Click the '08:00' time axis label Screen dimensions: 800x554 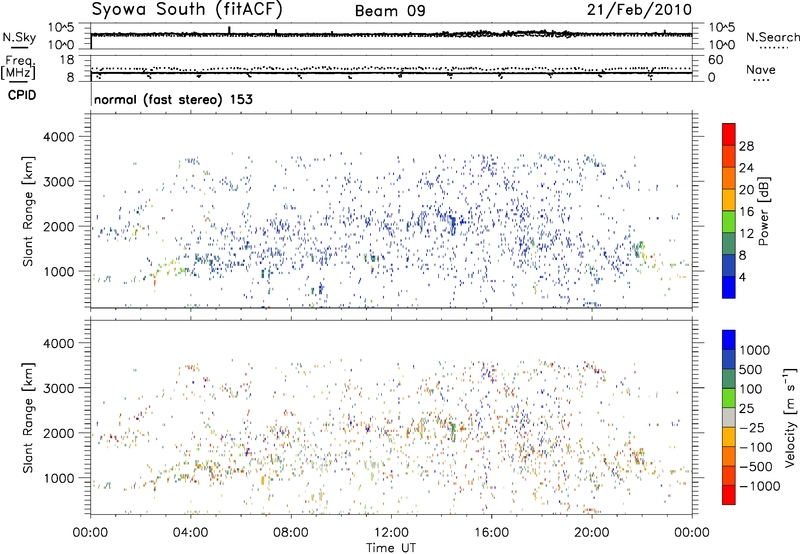tap(291, 533)
